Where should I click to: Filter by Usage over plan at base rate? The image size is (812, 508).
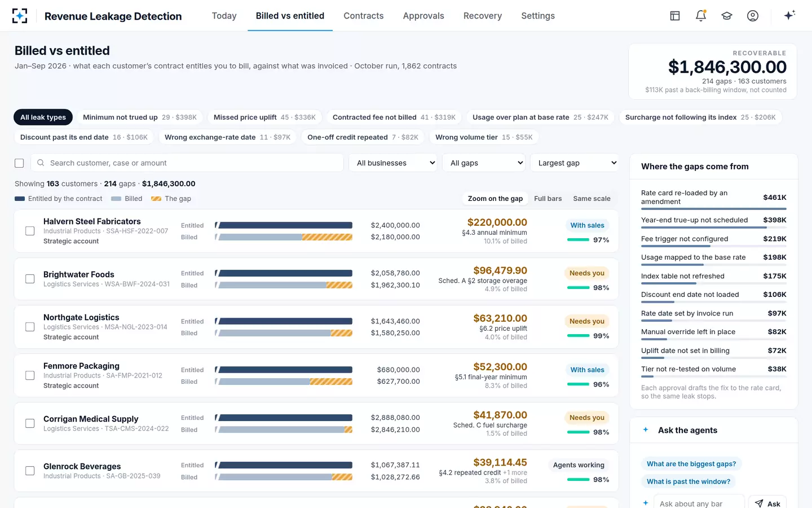tap(540, 117)
